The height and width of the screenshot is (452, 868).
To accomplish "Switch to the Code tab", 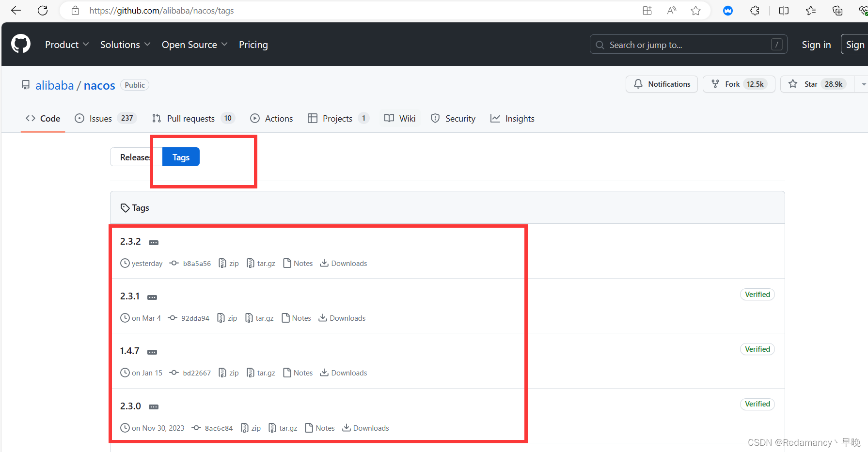I will (x=43, y=119).
